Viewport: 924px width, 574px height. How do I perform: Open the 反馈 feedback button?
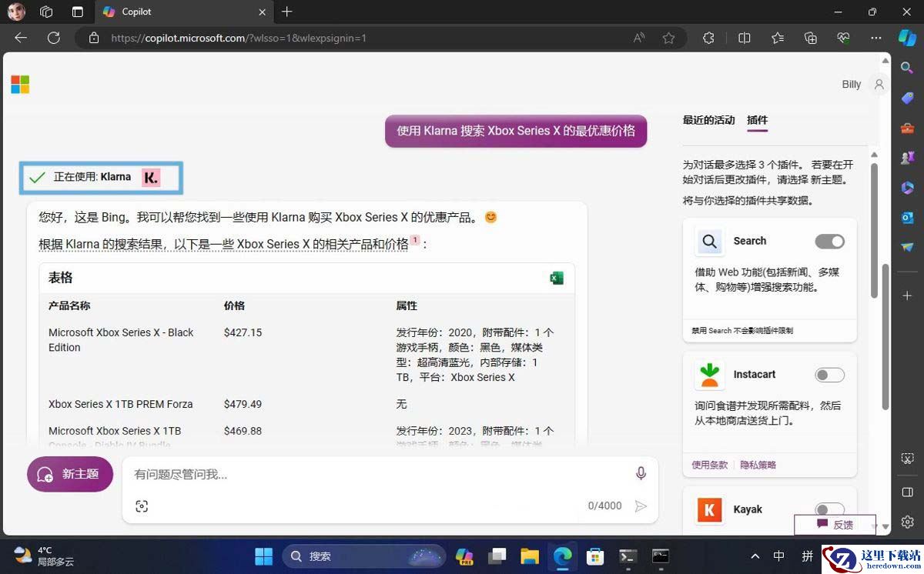835,525
